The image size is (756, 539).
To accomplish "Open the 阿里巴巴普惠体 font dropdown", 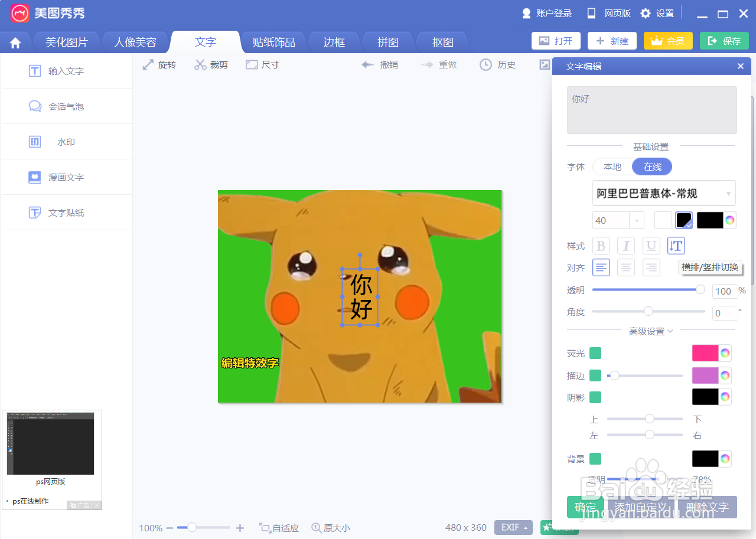I will [x=664, y=193].
